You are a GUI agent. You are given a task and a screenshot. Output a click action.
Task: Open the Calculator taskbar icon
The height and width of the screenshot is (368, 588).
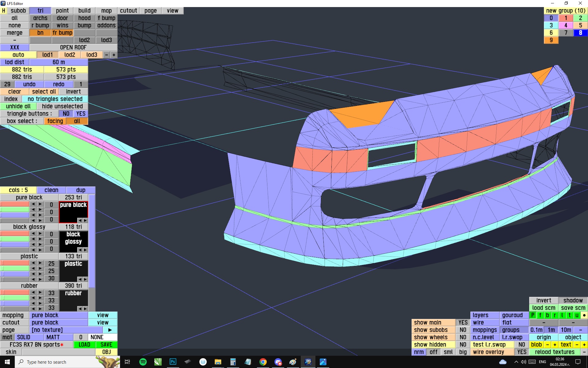pyautogui.click(x=233, y=362)
